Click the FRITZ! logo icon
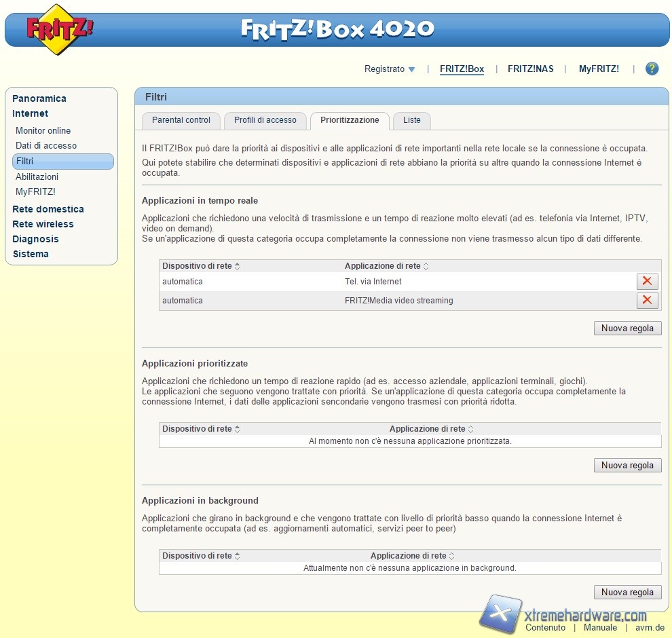This screenshot has width=672, height=638. 60,29
